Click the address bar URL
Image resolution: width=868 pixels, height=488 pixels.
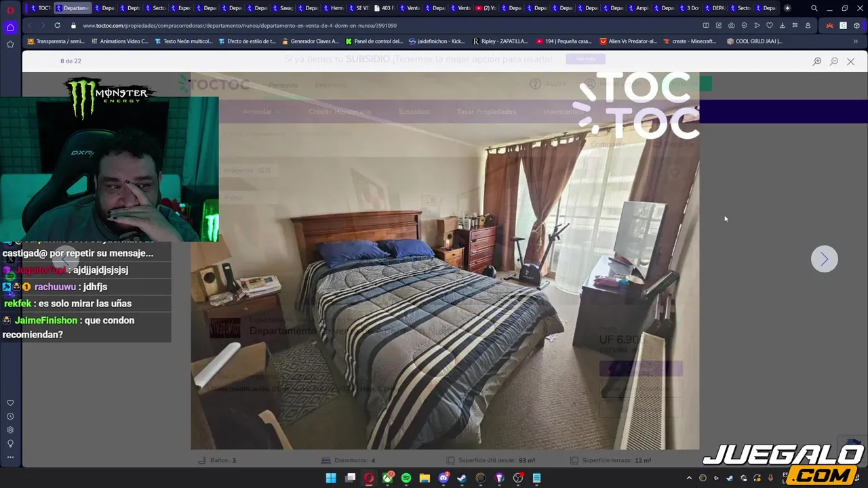[x=239, y=25]
